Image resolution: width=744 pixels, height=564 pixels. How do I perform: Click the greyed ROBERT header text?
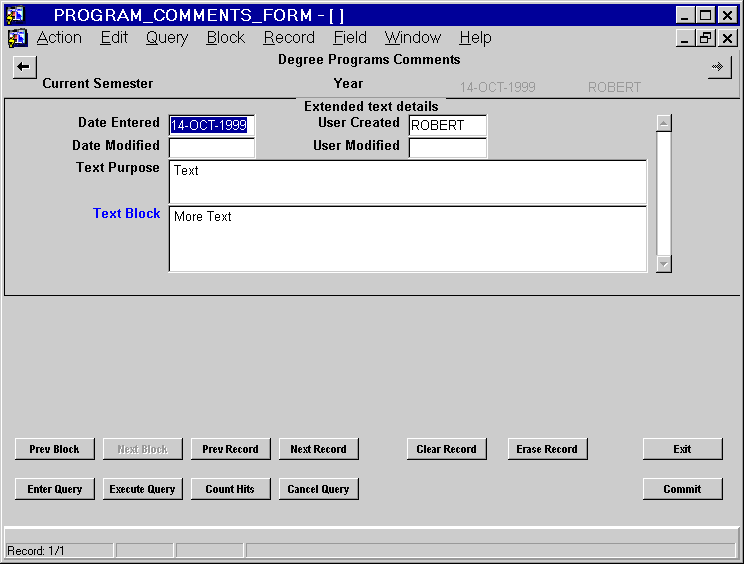pos(614,87)
